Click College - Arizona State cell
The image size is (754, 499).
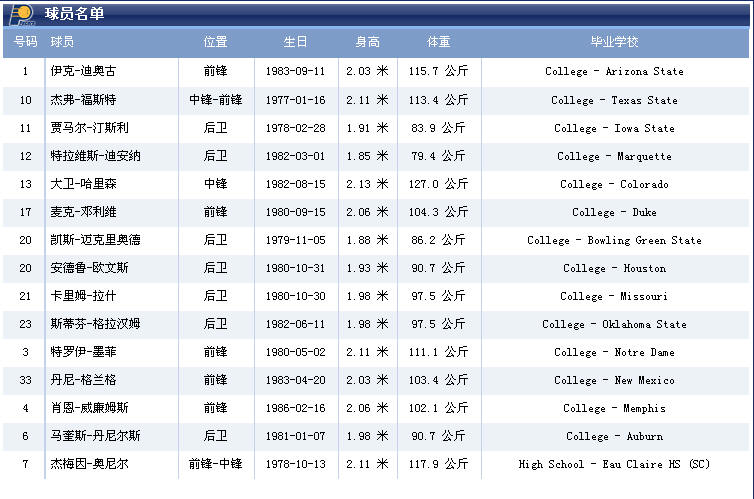pyautogui.click(x=615, y=72)
